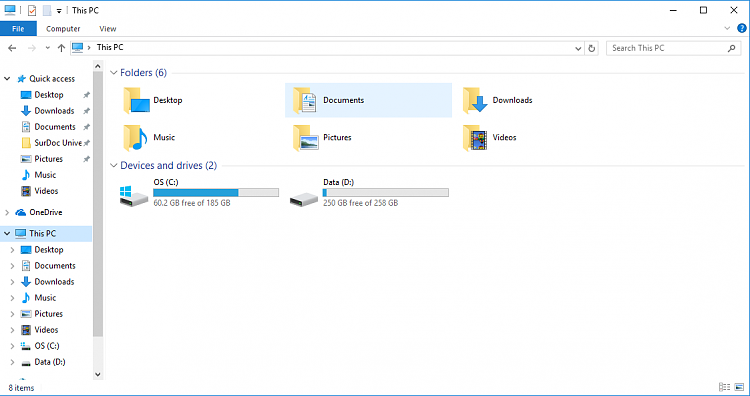Expand Documents under This PC

click(12, 266)
